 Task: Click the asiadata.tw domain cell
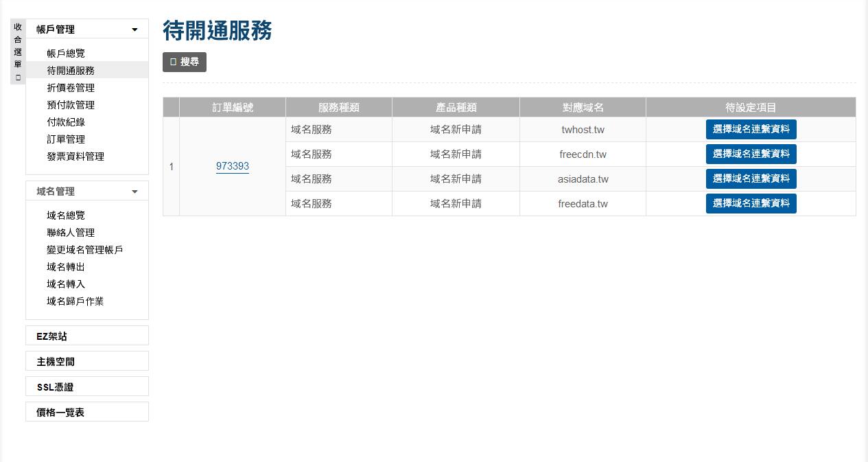[583, 179]
